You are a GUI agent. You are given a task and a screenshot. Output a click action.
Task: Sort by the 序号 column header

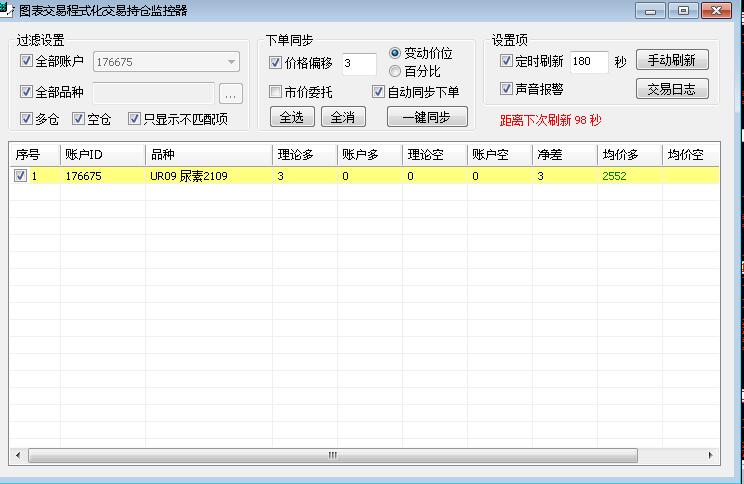point(35,155)
